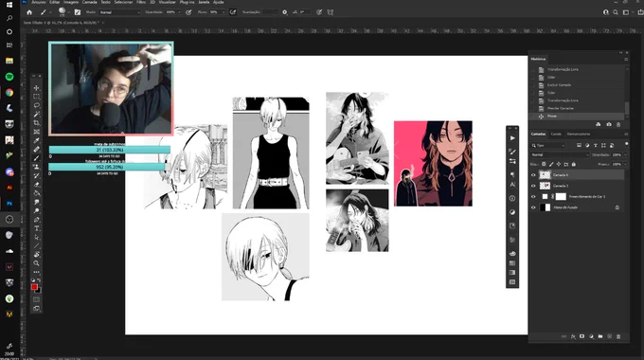Open the brush settings panel icon
Image resolution: width=644 pixels, height=360 pixels.
click(x=78, y=12)
